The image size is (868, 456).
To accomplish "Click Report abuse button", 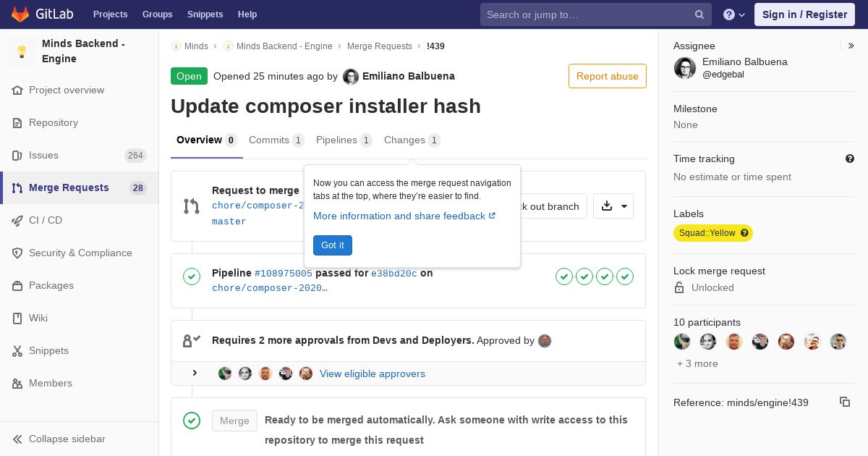I will (x=608, y=76).
